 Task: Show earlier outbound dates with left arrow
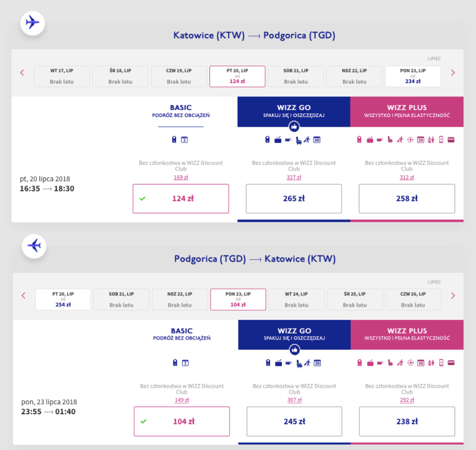(x=22, y=73)
